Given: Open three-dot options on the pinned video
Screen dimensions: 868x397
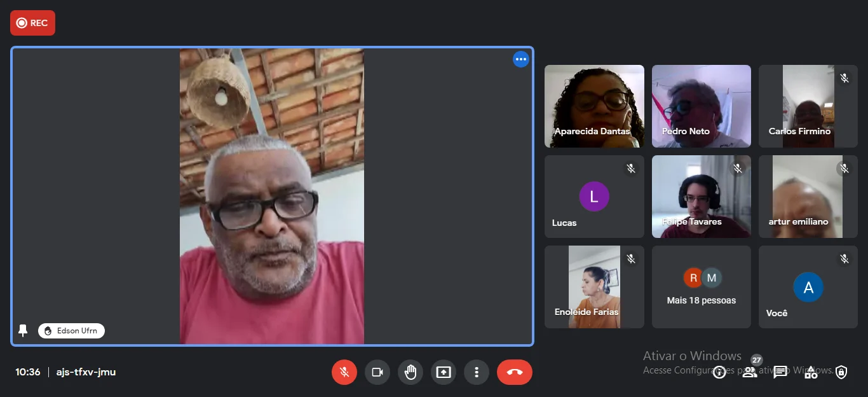Looking at the screenshot, I should pos(521,60).
